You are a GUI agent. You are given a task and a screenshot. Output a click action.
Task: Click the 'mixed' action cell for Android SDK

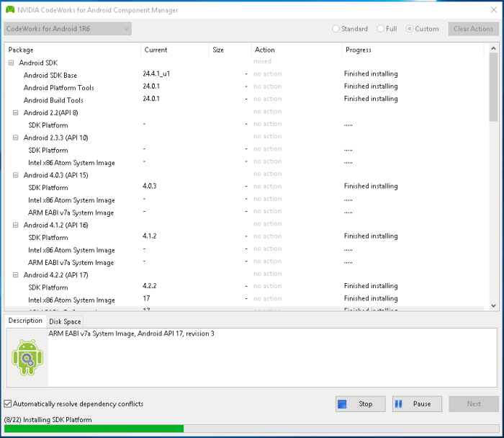pos(262,61)
